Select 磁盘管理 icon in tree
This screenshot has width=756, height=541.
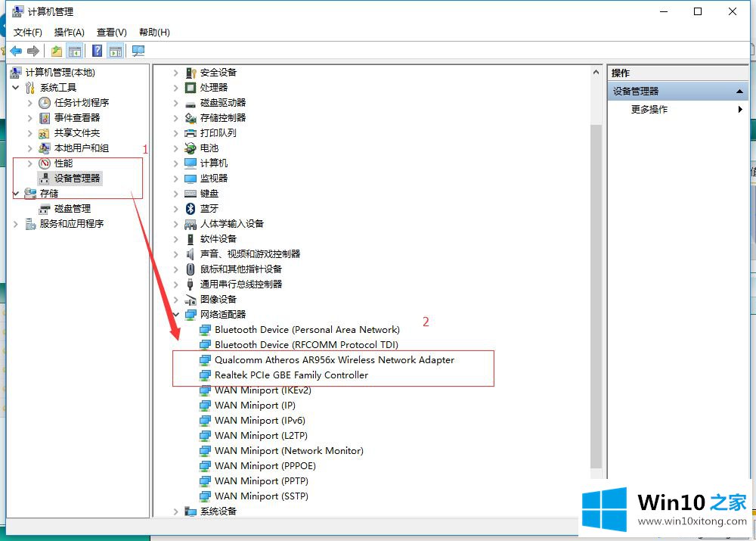tap(45, 209)
